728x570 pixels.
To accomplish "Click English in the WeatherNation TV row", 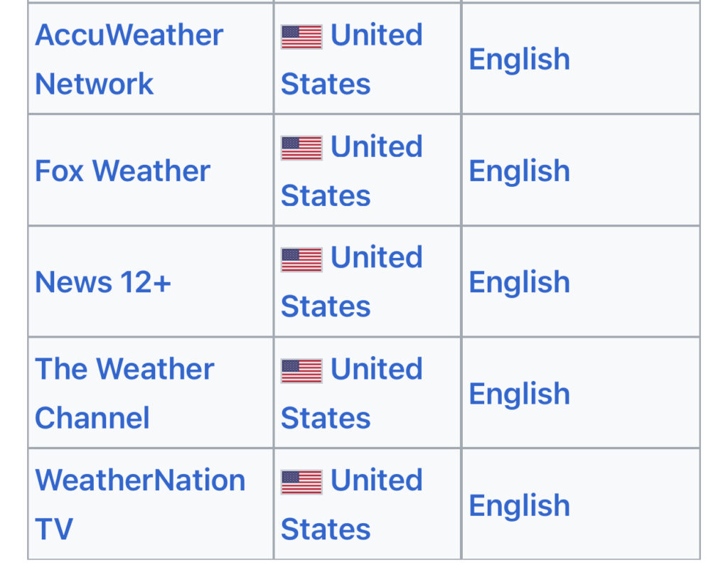I will (x=519, y=505).
